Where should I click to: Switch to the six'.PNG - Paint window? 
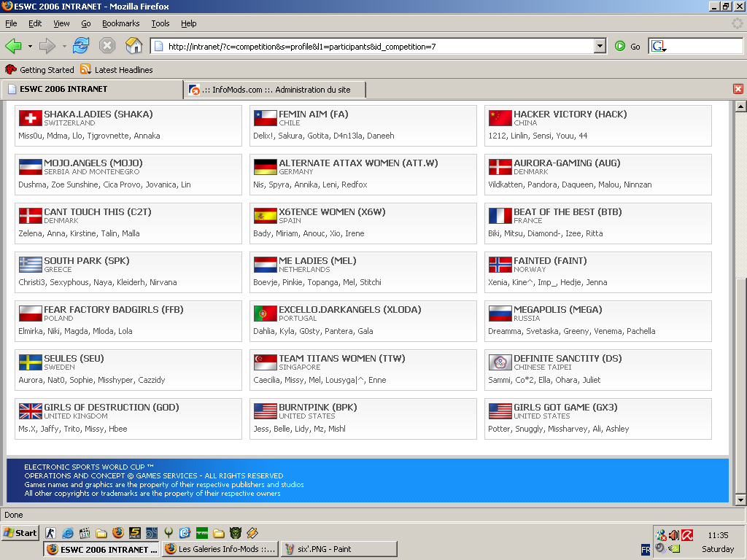point(338,549)
